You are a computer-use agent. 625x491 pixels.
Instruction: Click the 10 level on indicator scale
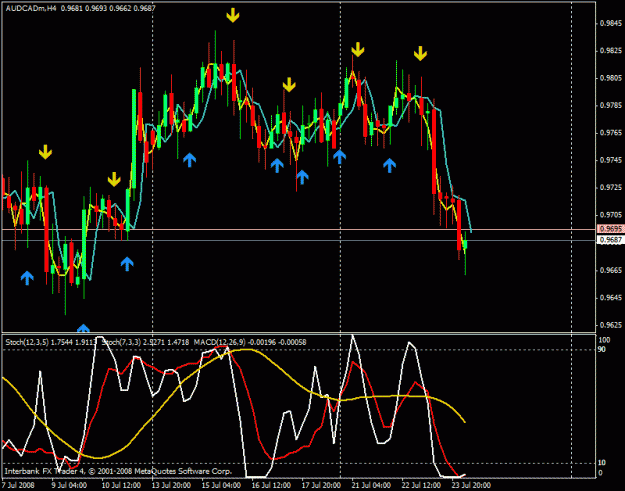(x=602, y=463)
